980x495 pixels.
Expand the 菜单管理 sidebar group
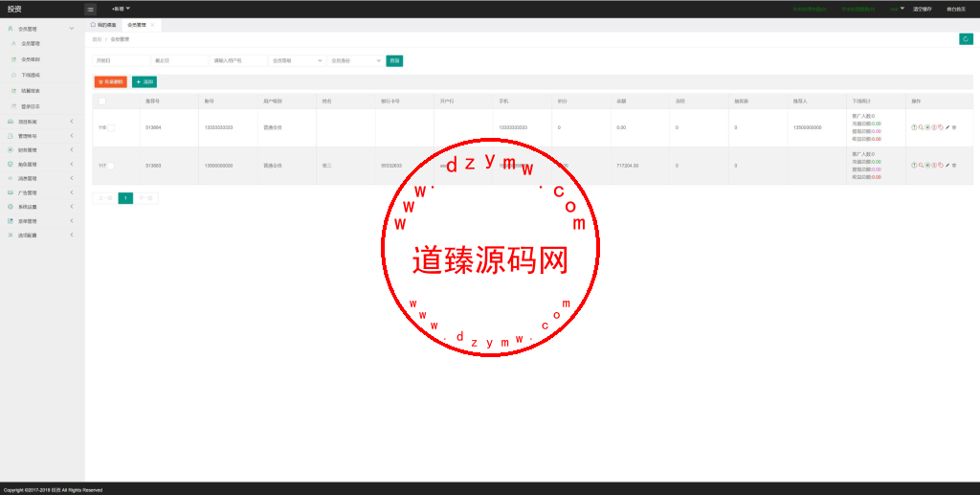pos(42,221)
